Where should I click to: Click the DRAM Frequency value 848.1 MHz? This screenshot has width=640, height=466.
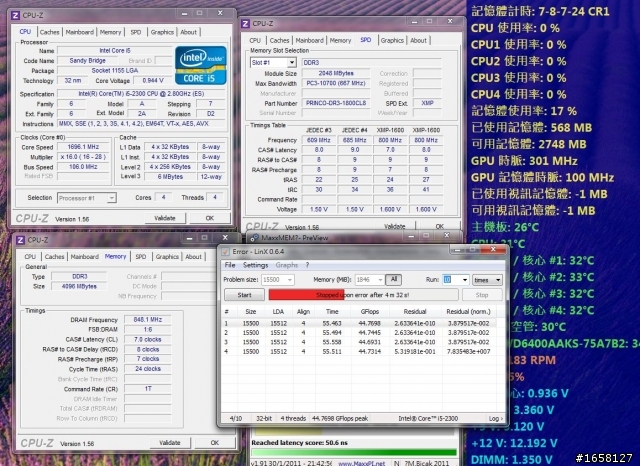pyautogui.click(x=147, y=320)
